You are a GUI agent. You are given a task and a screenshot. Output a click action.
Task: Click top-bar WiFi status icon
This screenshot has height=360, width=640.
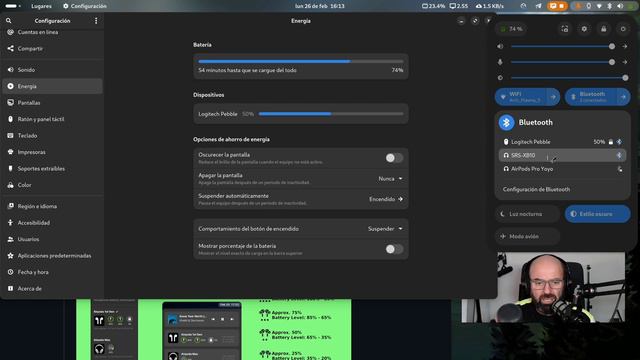click(x=599, y=6)
